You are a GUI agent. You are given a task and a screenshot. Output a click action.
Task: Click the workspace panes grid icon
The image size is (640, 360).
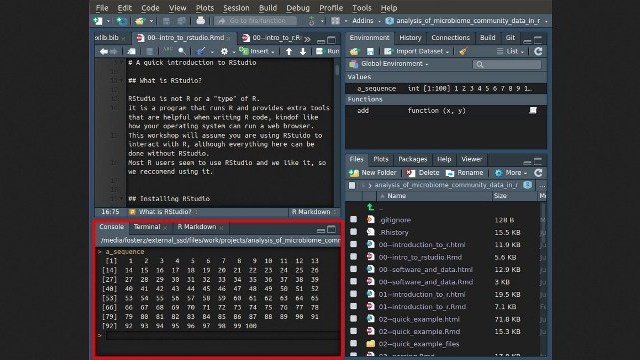click(x=336, y=21)
